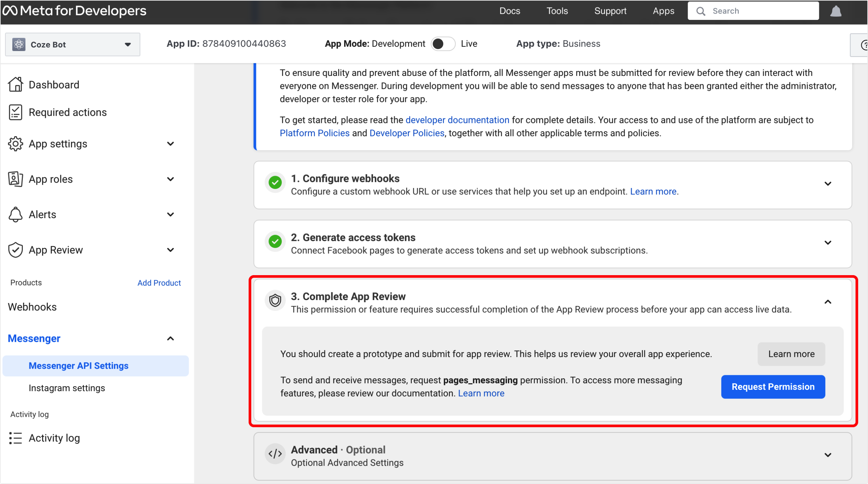Image resolution: width=868 pixels, height=484 pixels.
Task: Click the Add Product link
Action: point(159,283)
